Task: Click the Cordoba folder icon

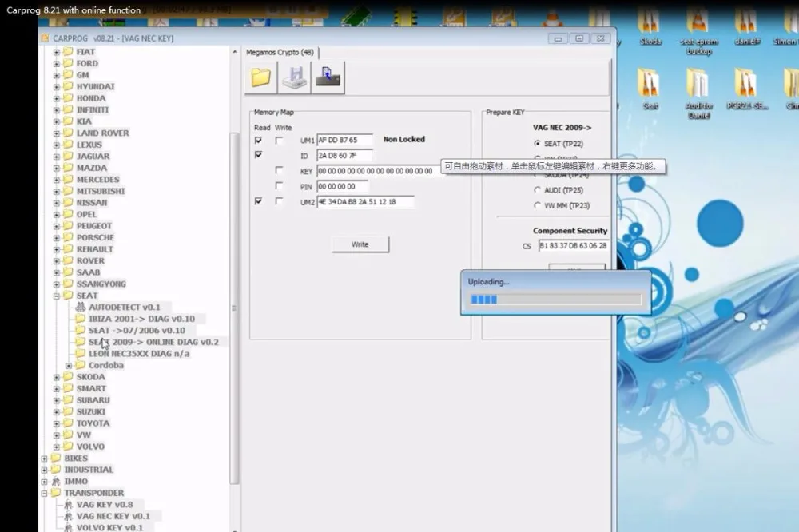Action: pyautogui.click(x=80, y=365)
